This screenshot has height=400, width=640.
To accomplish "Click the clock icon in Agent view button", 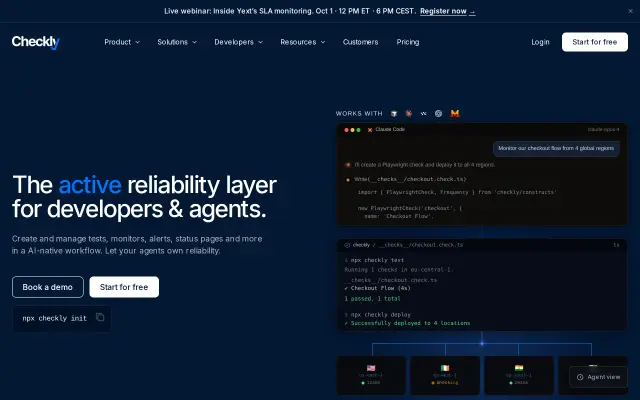I will coord(580,377).
